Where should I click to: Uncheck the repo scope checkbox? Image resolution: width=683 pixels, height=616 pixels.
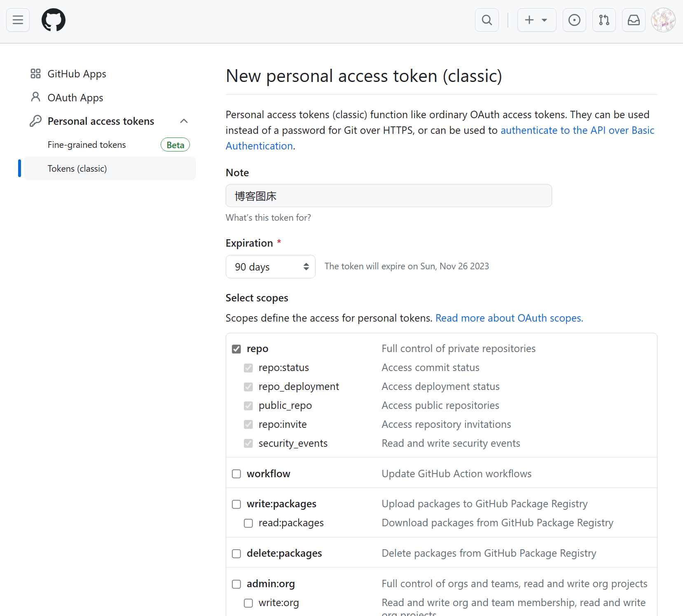(x=236, y=349)
